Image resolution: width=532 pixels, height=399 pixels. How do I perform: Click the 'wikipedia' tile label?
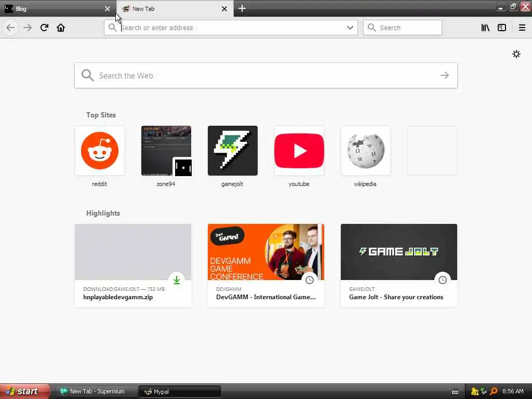pyautogui.click(x=365, y=184)
